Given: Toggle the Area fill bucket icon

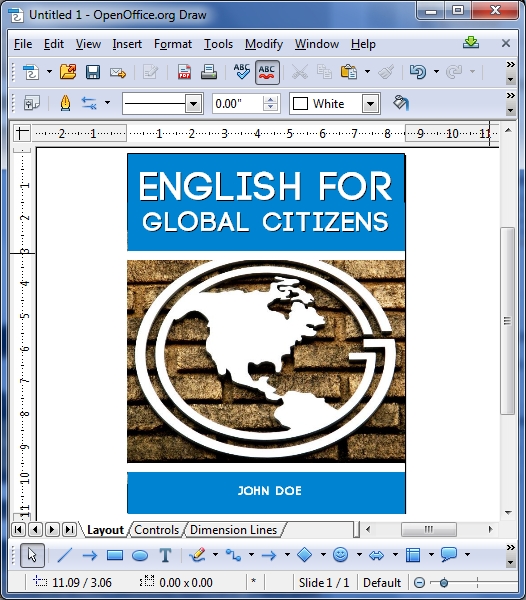Looking at the screenshot, I should pyautogui.click(x=401, y=103).
